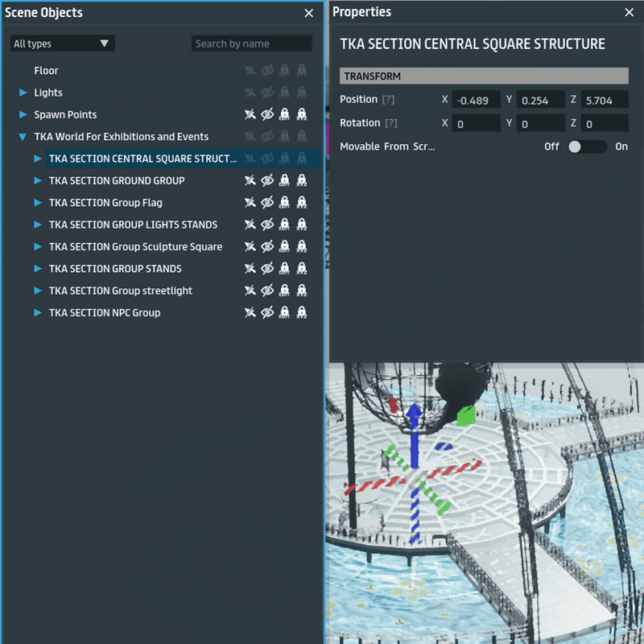
Task: Hide TKA SECTION GROUND GROUP with eye icon
Action: (x=267, y=180)
